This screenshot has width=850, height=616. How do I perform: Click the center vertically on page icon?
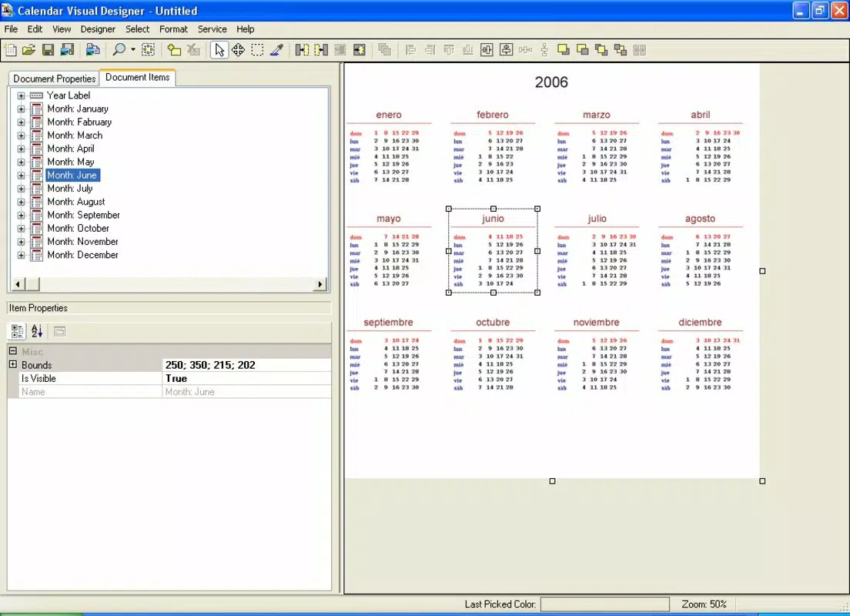point(506,50)
